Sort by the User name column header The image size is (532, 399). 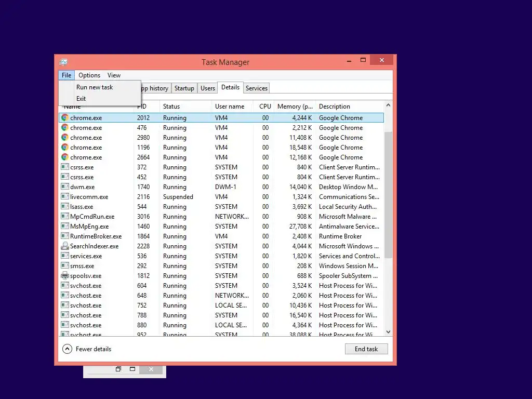click(x=232, y=107)
